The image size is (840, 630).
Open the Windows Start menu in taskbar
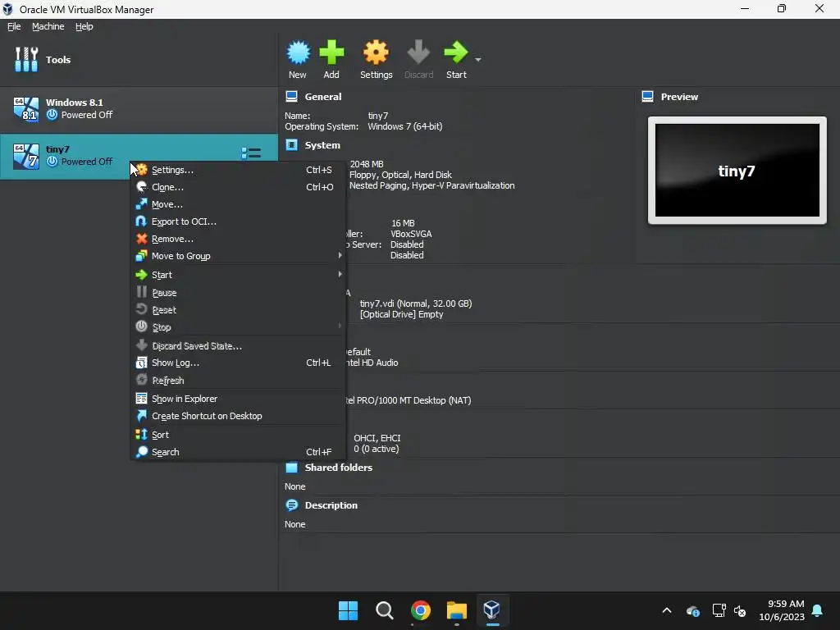pos(348,610)
